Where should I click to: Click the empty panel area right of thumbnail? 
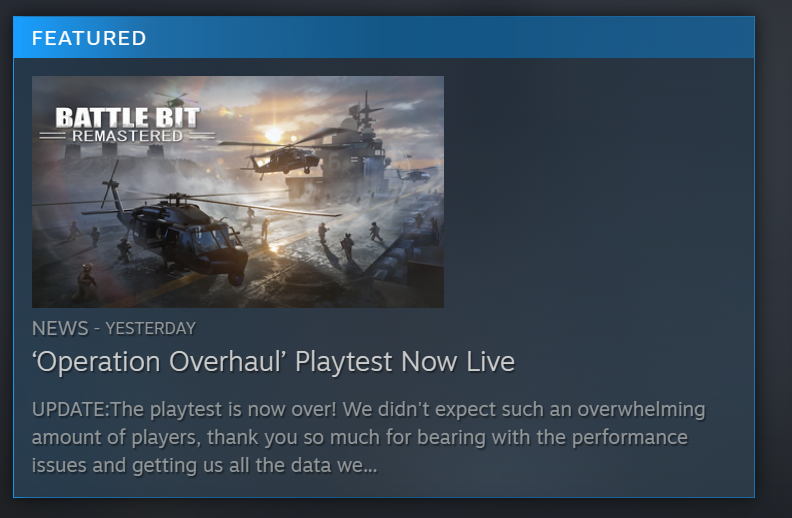[x=599, y=192]
